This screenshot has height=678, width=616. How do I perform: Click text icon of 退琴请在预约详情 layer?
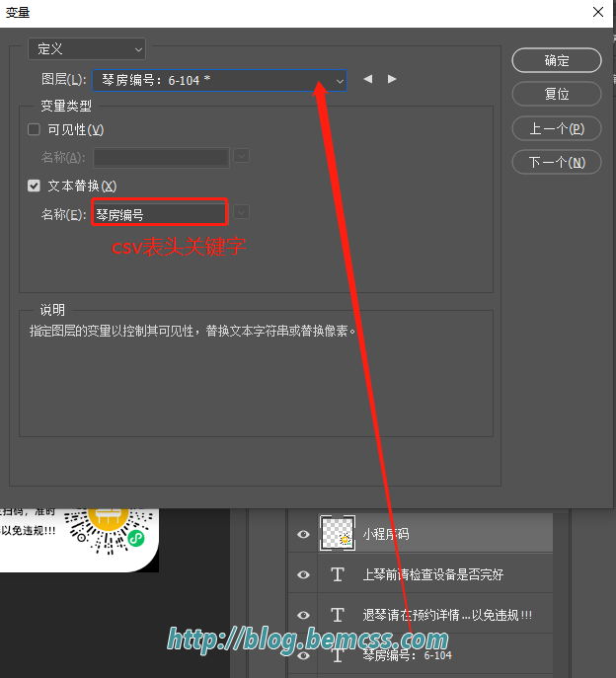click(x=338, y=615)
